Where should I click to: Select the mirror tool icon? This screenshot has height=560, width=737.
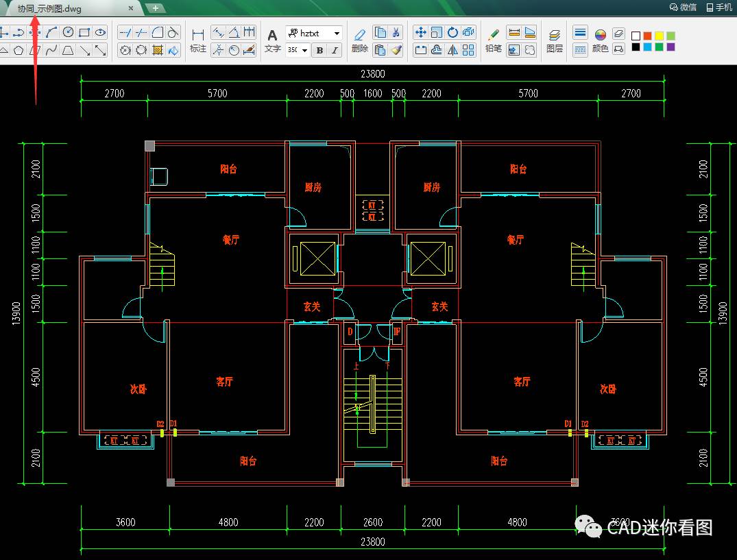(452, 50)
